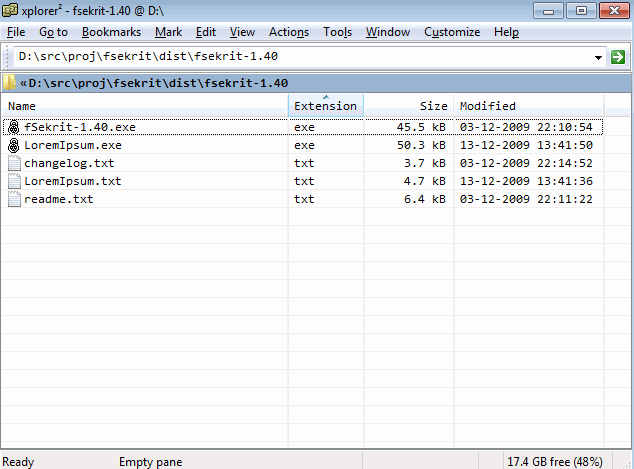The height and width of the screenshot is (469, 634).
Task: Open the Actions menu
Action: point(289,32)
